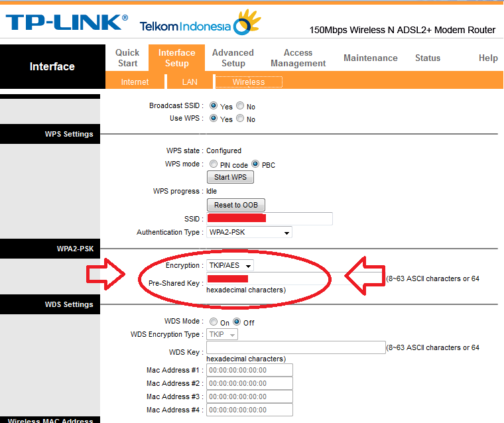This screenshot has width=504, height=423.
Task: Turn WDS Mode On
Action: (x=214, y=322)
